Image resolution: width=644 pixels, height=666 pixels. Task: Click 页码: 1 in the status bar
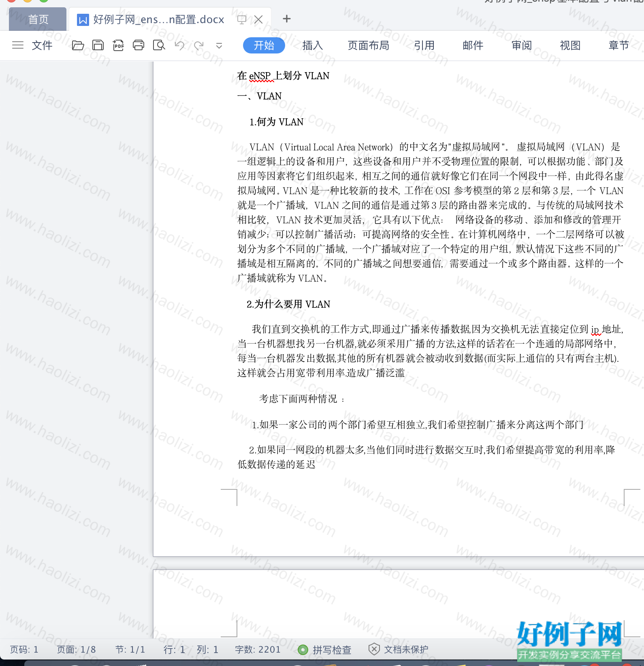click(x=24, y=649)
